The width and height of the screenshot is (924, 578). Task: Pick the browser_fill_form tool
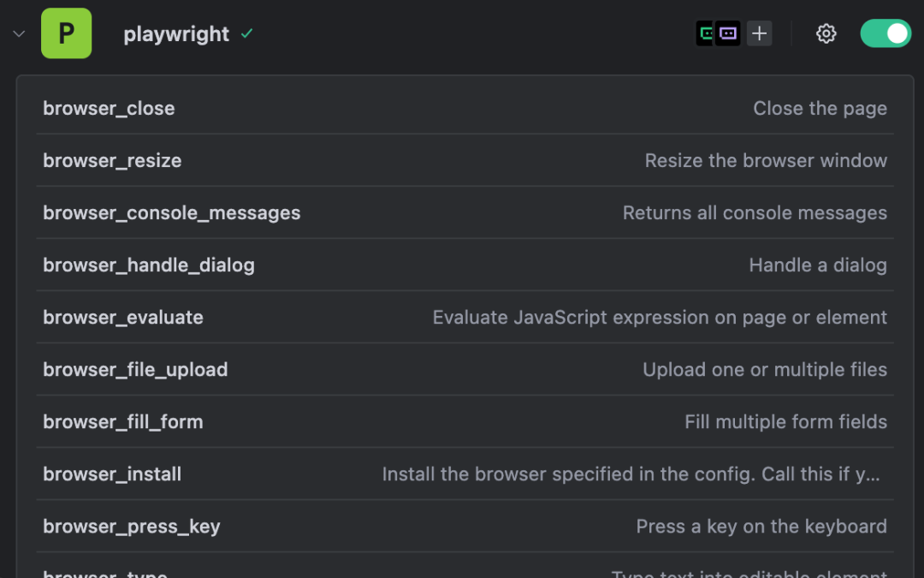point(123,422)
